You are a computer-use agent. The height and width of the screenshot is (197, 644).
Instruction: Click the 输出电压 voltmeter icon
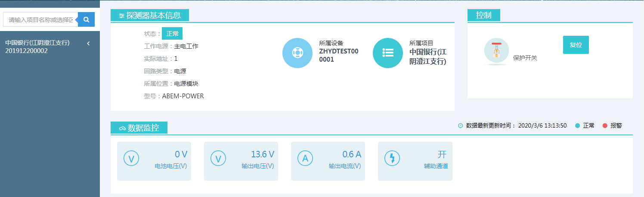pos(218,159)
